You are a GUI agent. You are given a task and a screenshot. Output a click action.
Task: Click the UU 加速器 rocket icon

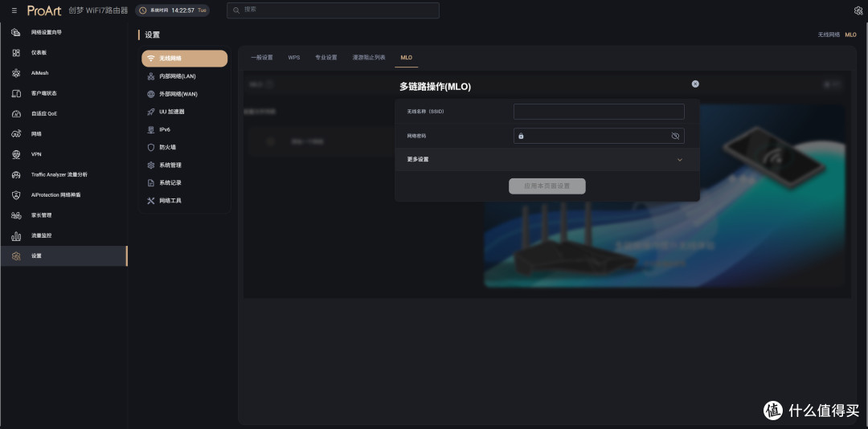[x=150, y=112]
